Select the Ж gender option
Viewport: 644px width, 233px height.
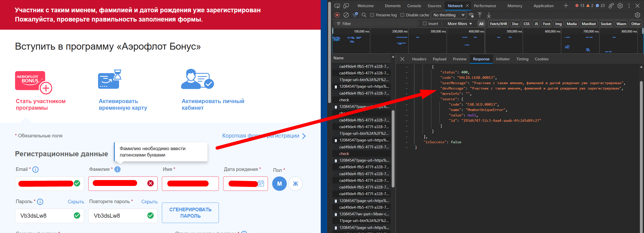pyautogui.click(x=295, y=184)
